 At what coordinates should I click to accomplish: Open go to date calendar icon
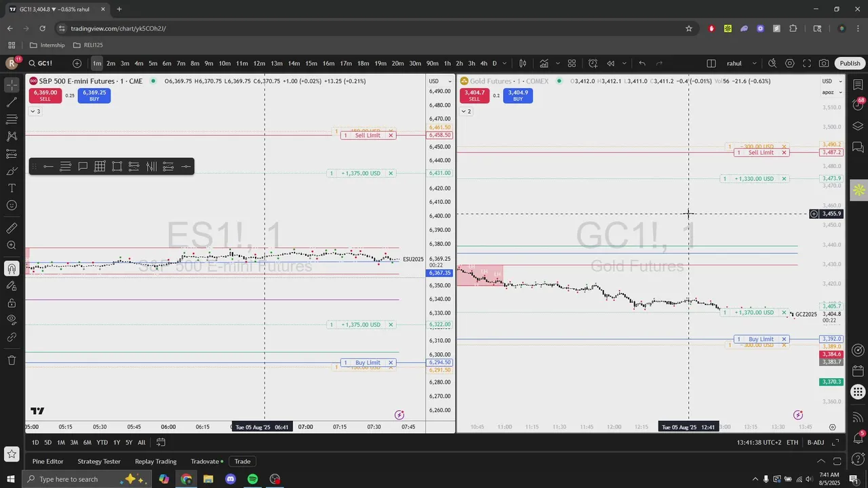tap(161, 443)
